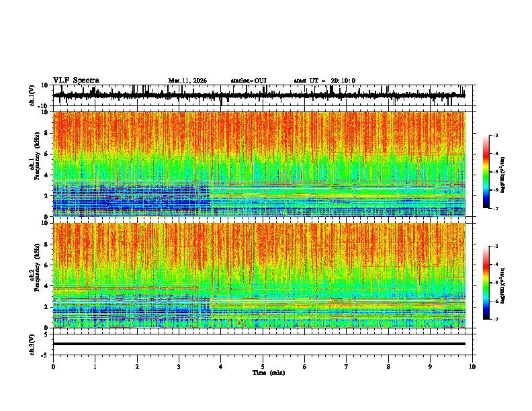The height and width of the screenshot is (411, 532).
Task: Click the ch.2 colorbar 'log(PSD)(V²/Hz)' label
Action: 503,286
